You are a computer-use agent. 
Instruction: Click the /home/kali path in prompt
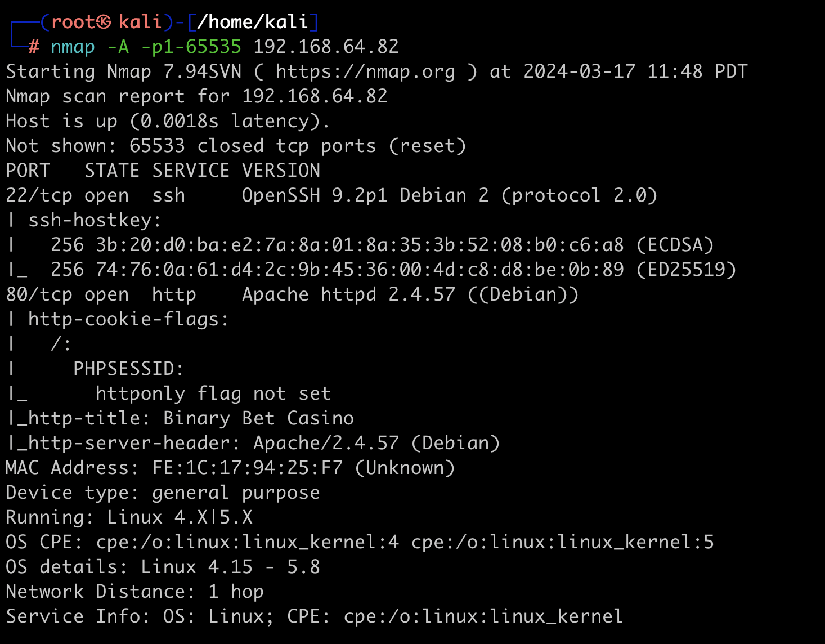pyautogui.click(x=253, y=22)
